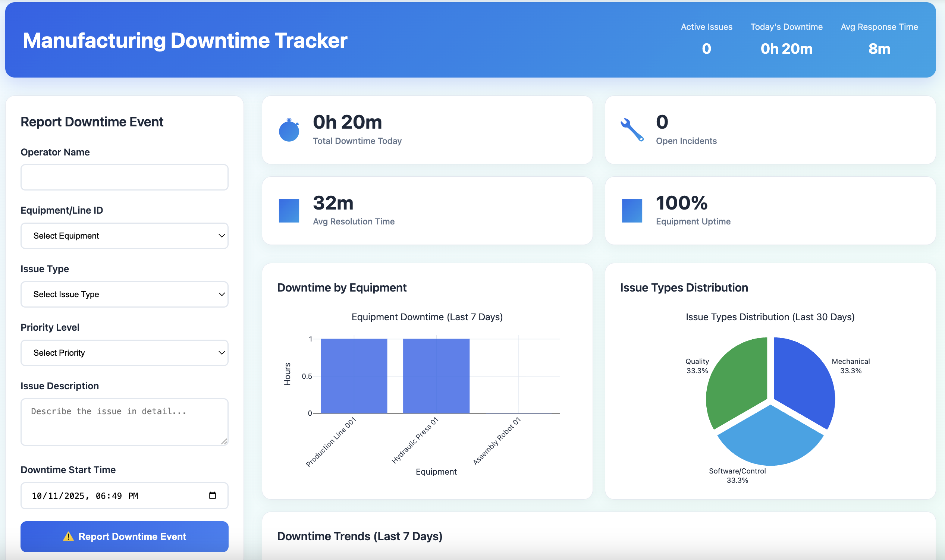This screenshot has height=560, width=945.
Task: Select the Today's Downtime header stat
Action: pos(786,38)
